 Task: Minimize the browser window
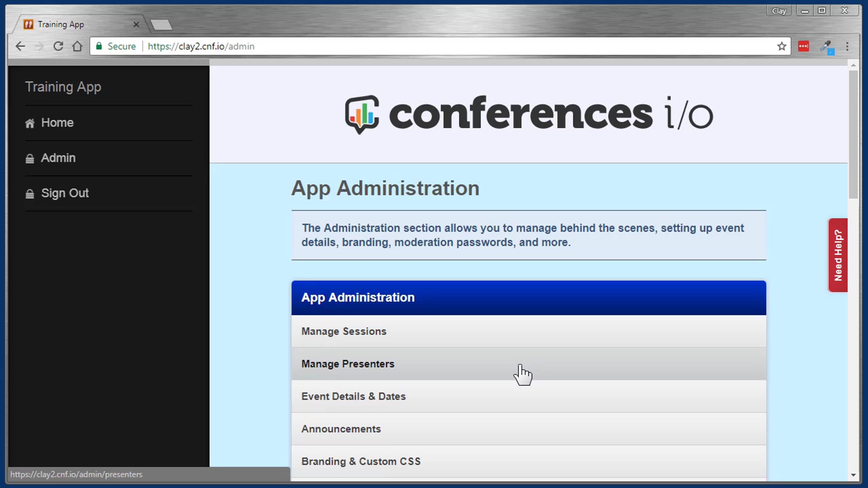(x=805, y=11)
